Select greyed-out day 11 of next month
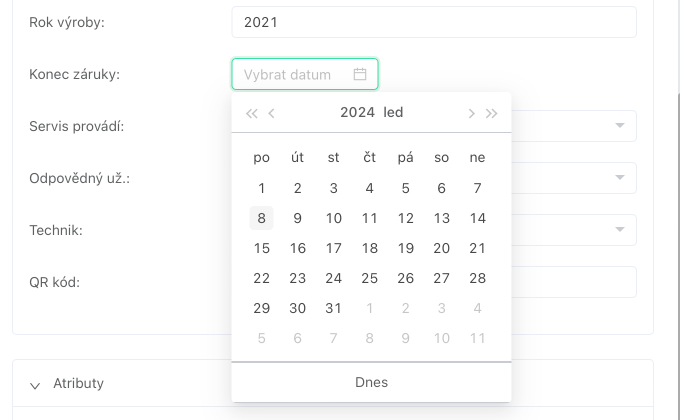The image size is (680, 420). click(478, 338)
